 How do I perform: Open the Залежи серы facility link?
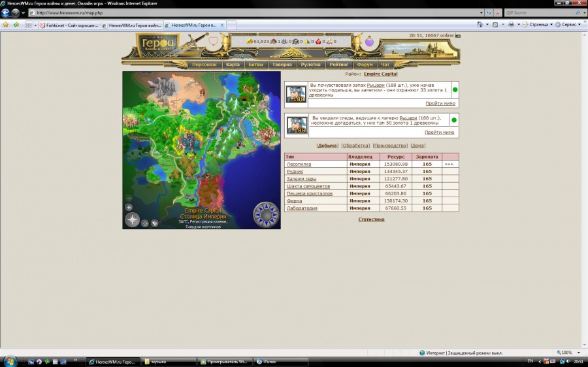301,179
